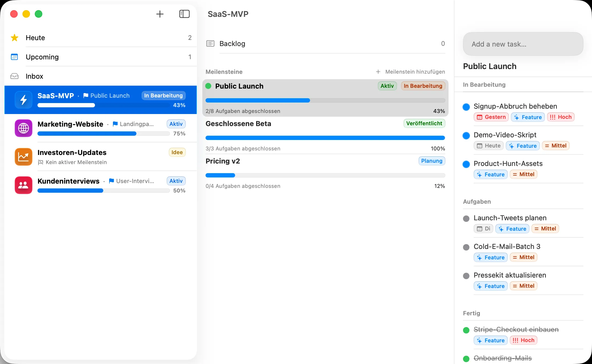Open the In Bearbeitung status on Public Launch milestone
Viewport: 592px width, 364px height.
click(x=423, y=86)
